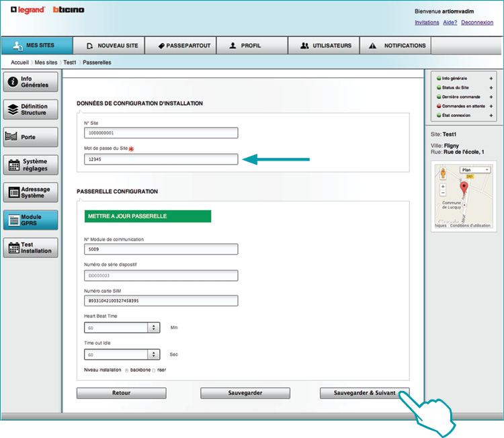504x438 pixels.
Task: Click the Deconnexion link
Action: point(477,22)
